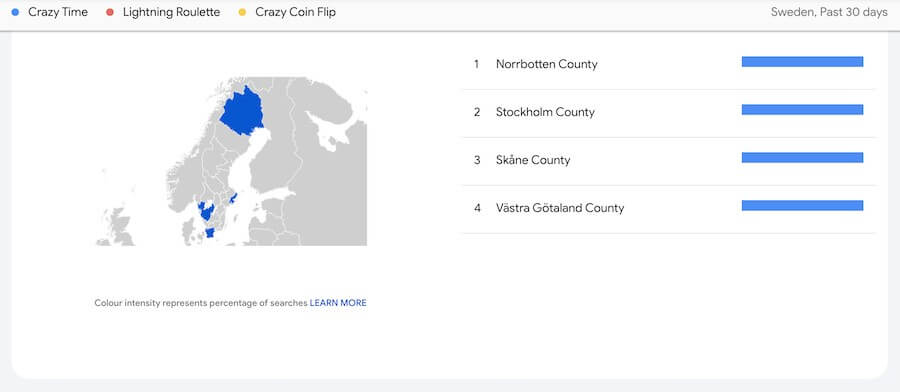This screenshot has width=900, height=392.
Task: Click the yellow Crazy Coin Flip legend dot
Action: coord(242,12)
